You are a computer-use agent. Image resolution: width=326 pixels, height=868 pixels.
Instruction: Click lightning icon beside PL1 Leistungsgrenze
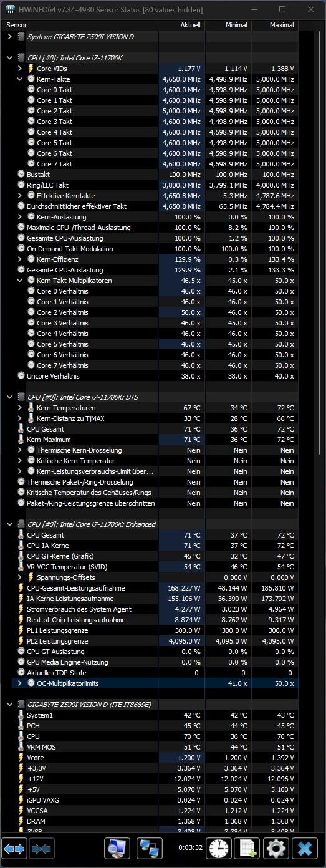[x=21, y=630]
